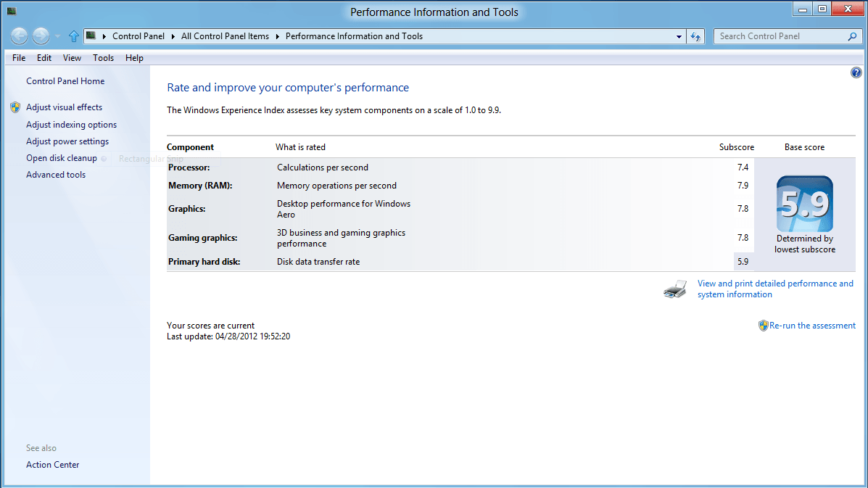
Task: Click the shield icon beside Adjust visual effects
Action: click(x=15, y=107)
